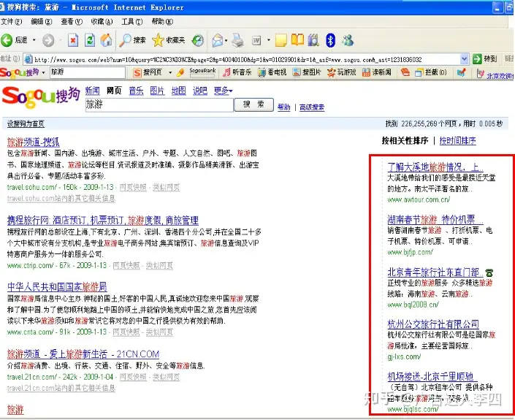Switch to the 音乐 search tab

136,91
